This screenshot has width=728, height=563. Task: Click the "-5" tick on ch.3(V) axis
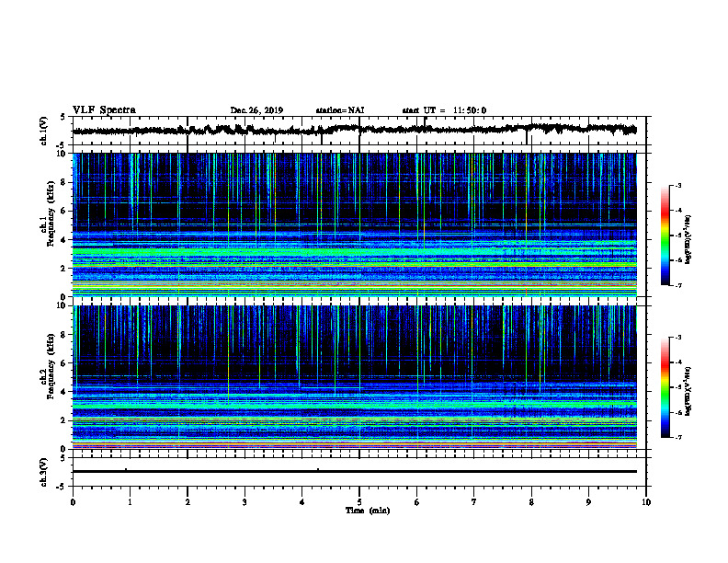coord(62,487)
